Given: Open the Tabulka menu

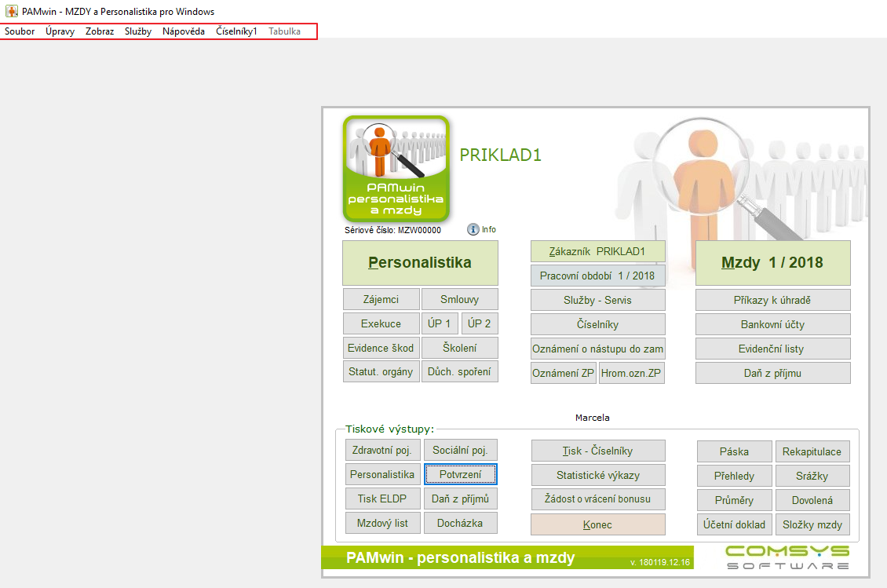Looking at the screenshot, I should click(284, 31).
